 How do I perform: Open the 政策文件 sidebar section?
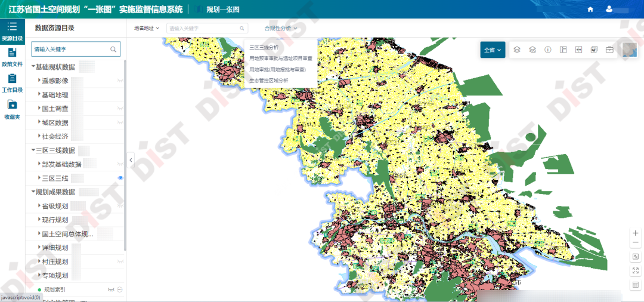(x=13, y=57)
